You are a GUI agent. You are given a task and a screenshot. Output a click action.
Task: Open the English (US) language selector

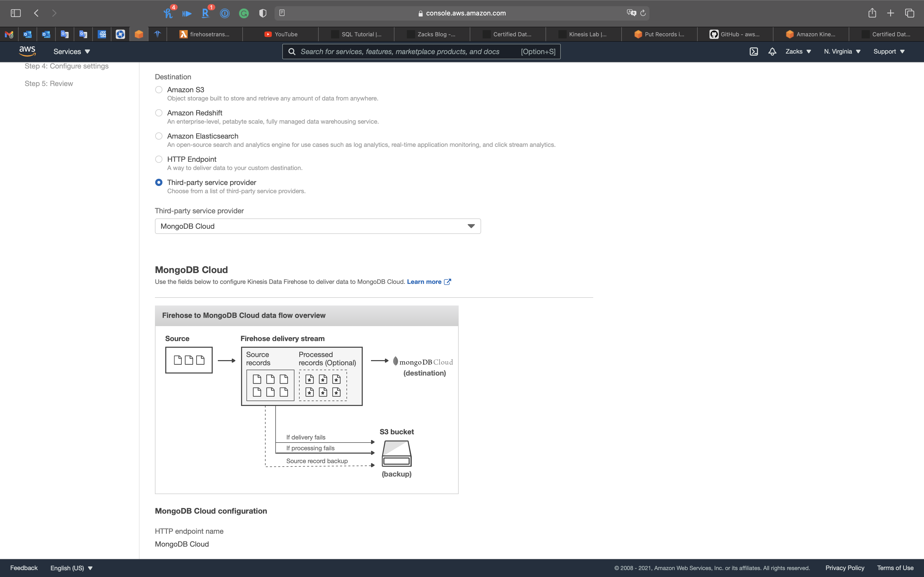(x=71, y=568)
